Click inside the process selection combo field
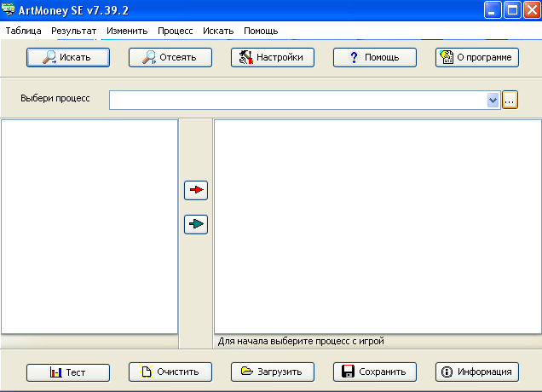542x392 pixels. click(297, 101)
